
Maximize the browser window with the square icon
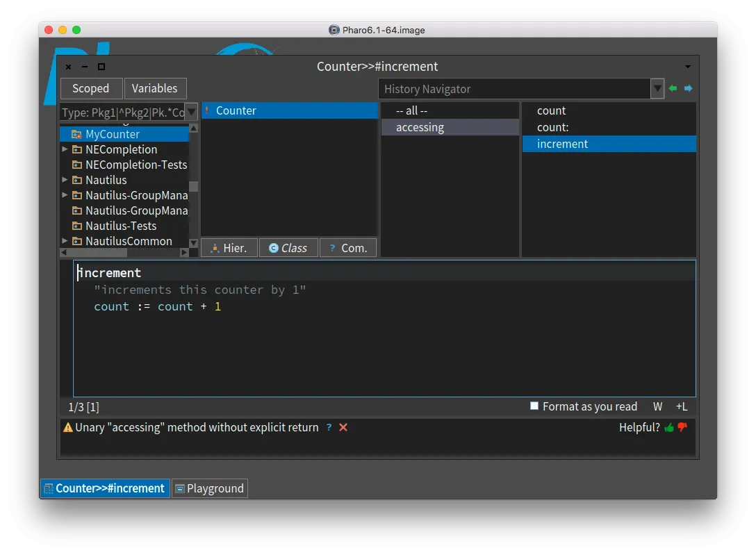tap(101, 67)
